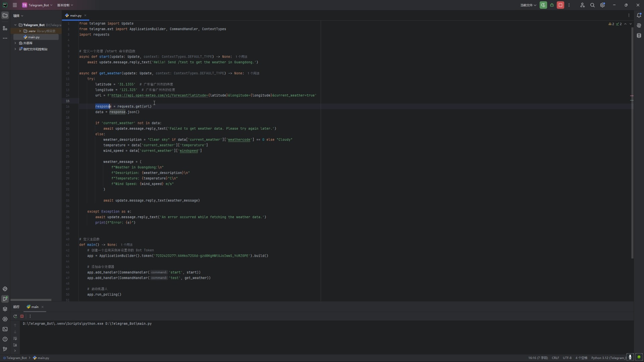644x362 pixels.
Task: Open the Notifications bell
Action: coord(639,15)
